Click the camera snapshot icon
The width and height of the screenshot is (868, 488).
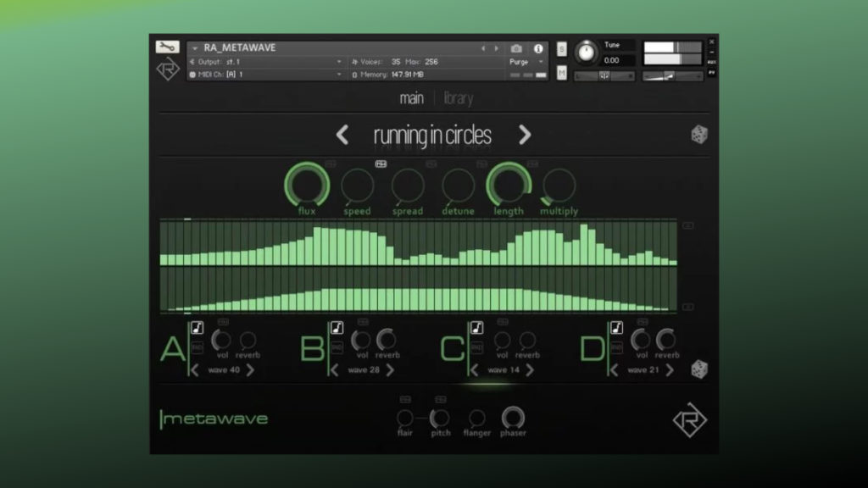tap(516, 48)
